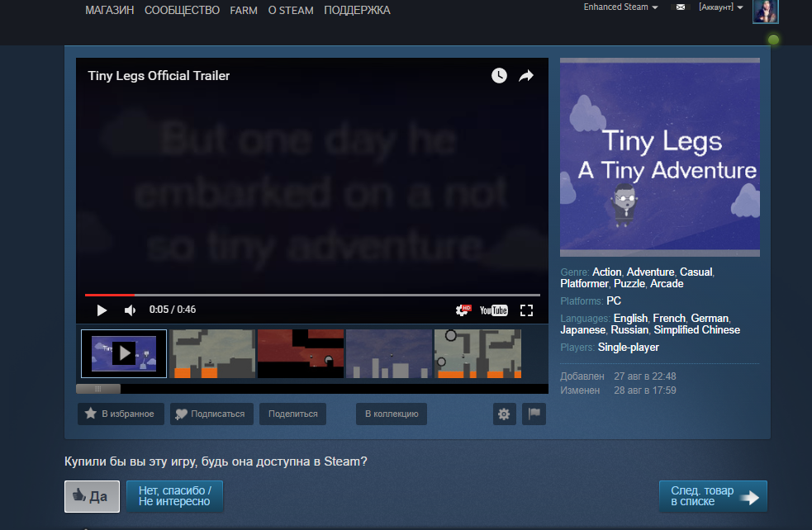
Task: Add item to favorites with В избранное button
Action: pyautogui.click(x=121, y=414)
